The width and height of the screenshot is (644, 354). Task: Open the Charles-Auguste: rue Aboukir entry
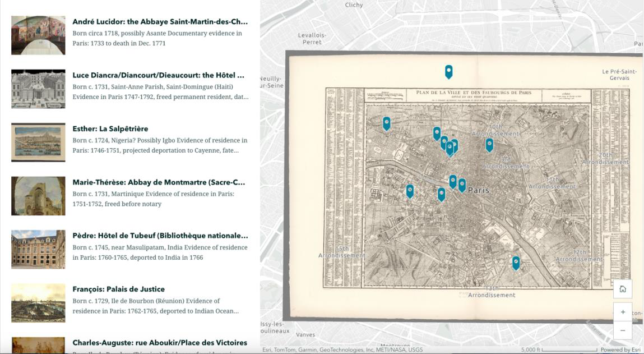[x=160, y=342]
